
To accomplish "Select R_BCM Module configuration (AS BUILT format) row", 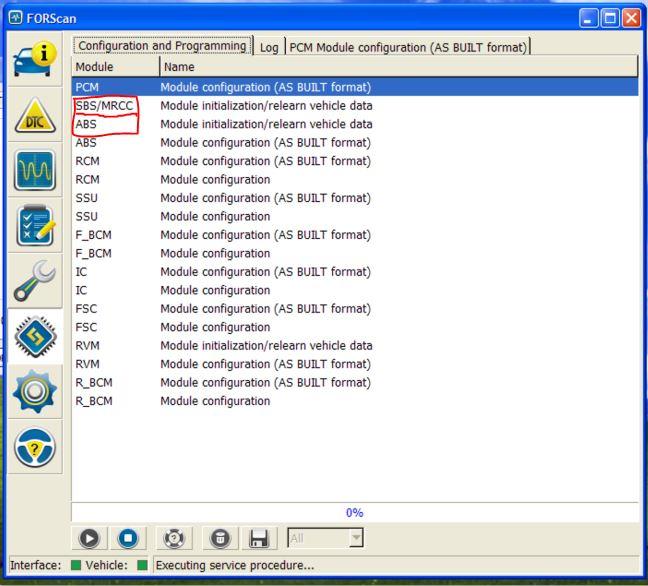I will (355, 383).
